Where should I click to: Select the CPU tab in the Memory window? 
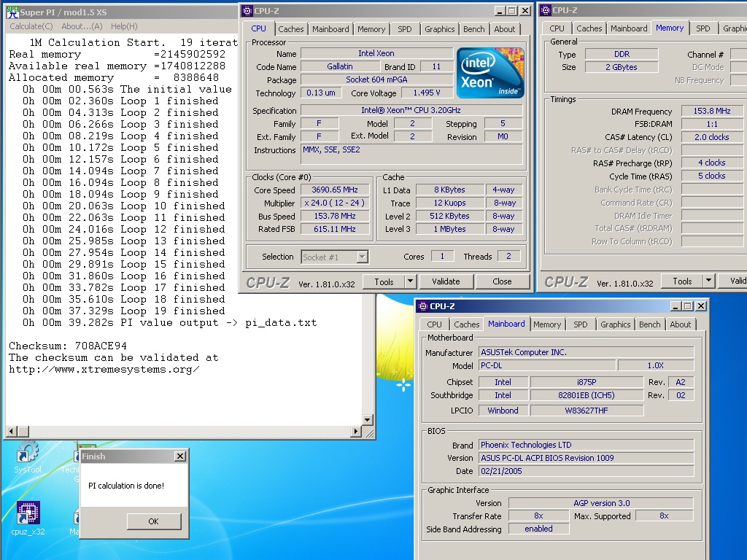coord(557,28)
